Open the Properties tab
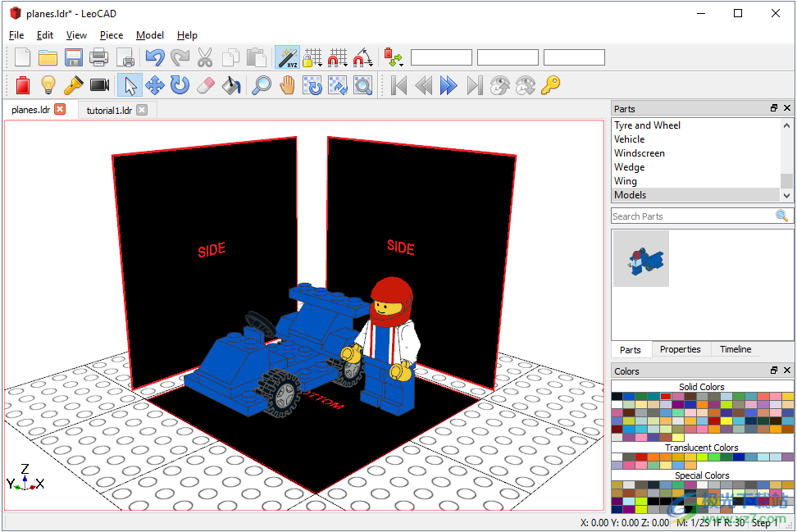Viewport: 797px width, 532px height. tap(680, 349)
